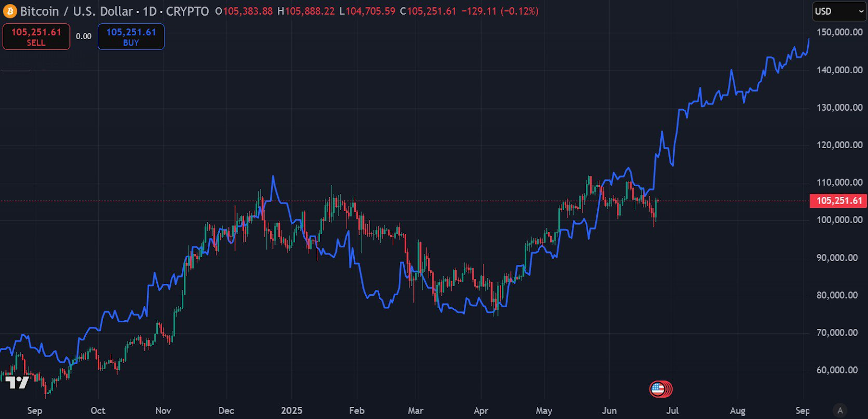The image size is (868, 419).
Task: Click the 0.00 spread value between Sell and Buy
Action: 84,36
